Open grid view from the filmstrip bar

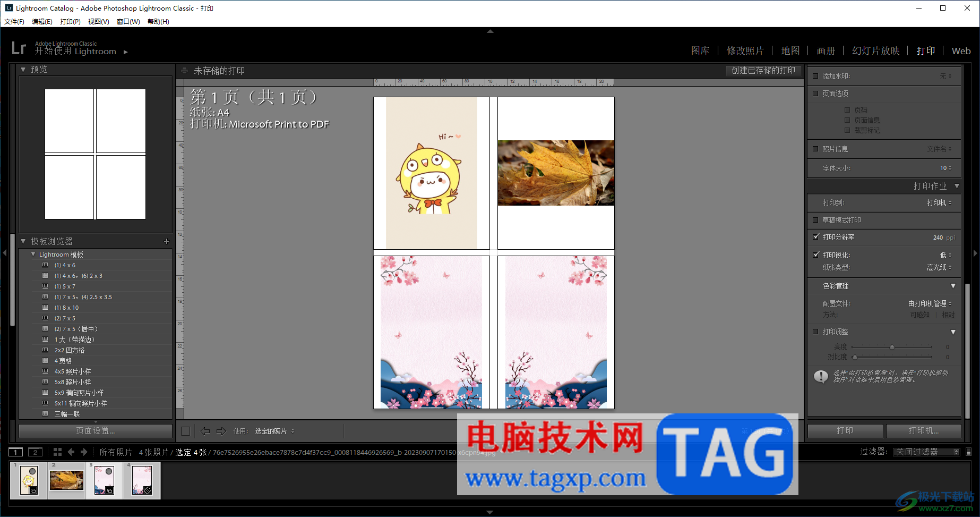(x=57, y=452)
